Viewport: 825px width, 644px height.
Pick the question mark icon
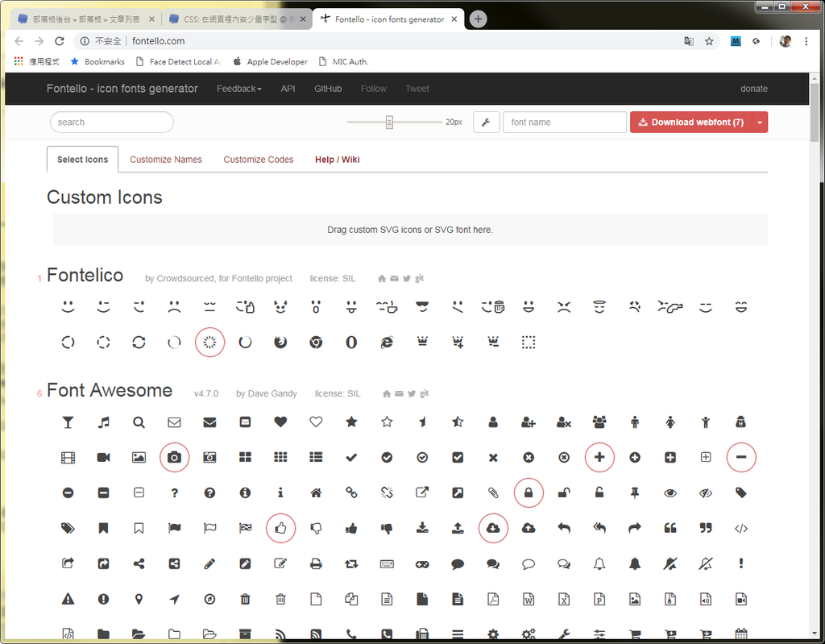174,492
